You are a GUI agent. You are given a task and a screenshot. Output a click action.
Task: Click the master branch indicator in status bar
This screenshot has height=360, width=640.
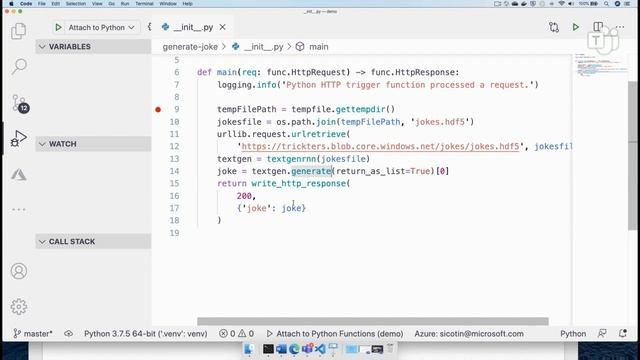pyautogui.click(x=33, y=333)
